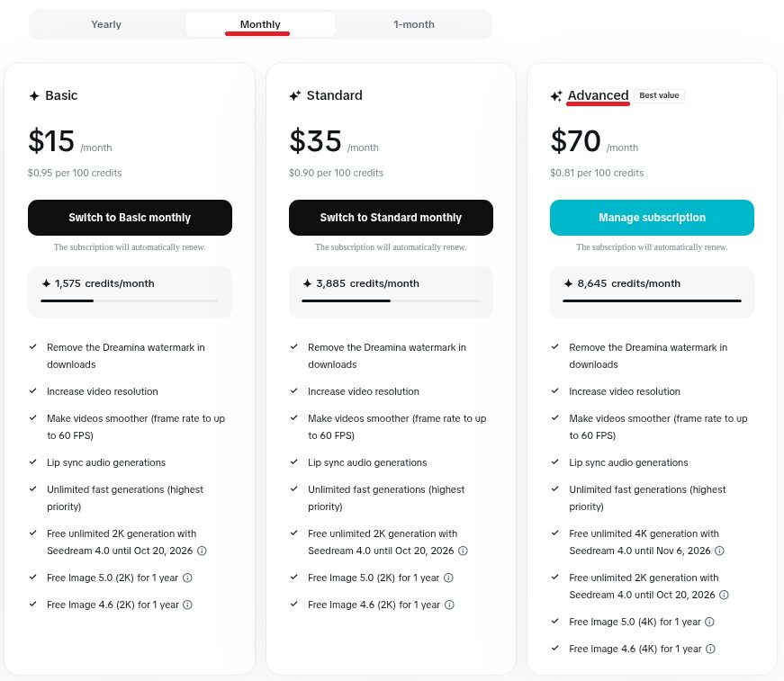This screenshot has height=681, width=784.
Task: Select the Monthly billing tab
Action: click(x=260, y=24)
